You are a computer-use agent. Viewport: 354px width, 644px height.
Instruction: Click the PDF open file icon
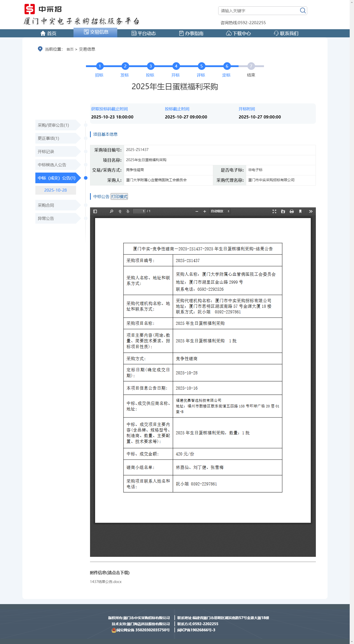click(283, 211)
